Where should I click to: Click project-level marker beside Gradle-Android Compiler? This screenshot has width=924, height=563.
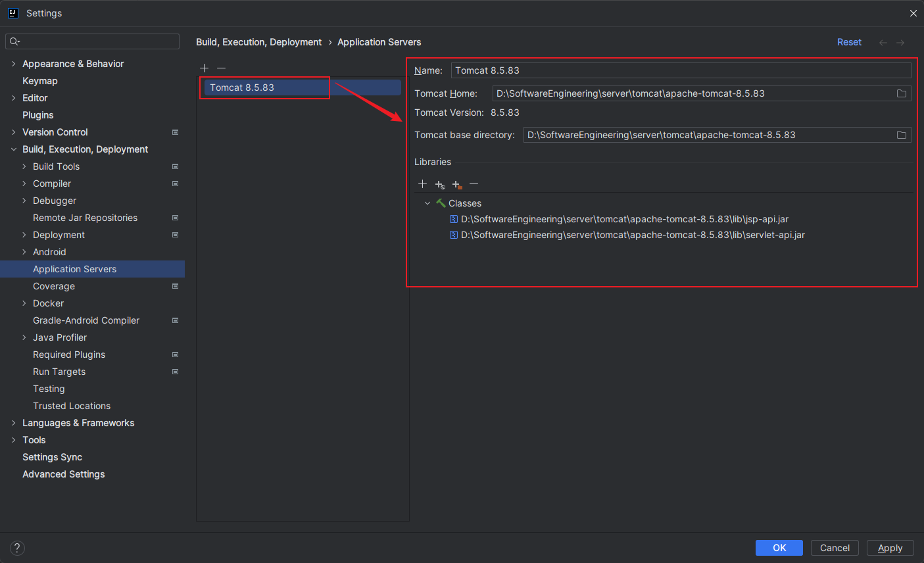point(176,320)
